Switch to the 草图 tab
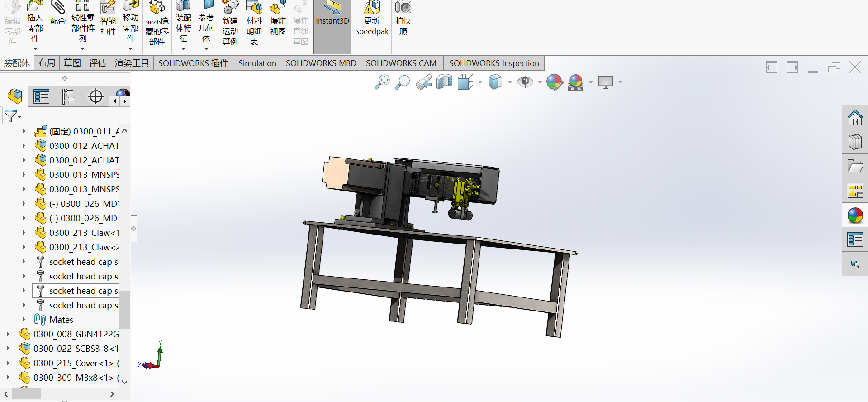868x402 pixels. coord(72,63)
